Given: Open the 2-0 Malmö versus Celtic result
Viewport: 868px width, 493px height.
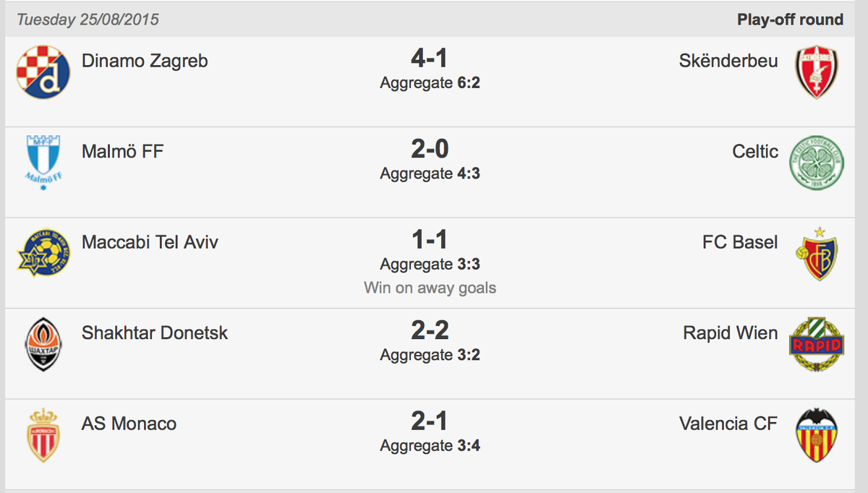Looking at the screenshot, I should click(x=430, y=150).
